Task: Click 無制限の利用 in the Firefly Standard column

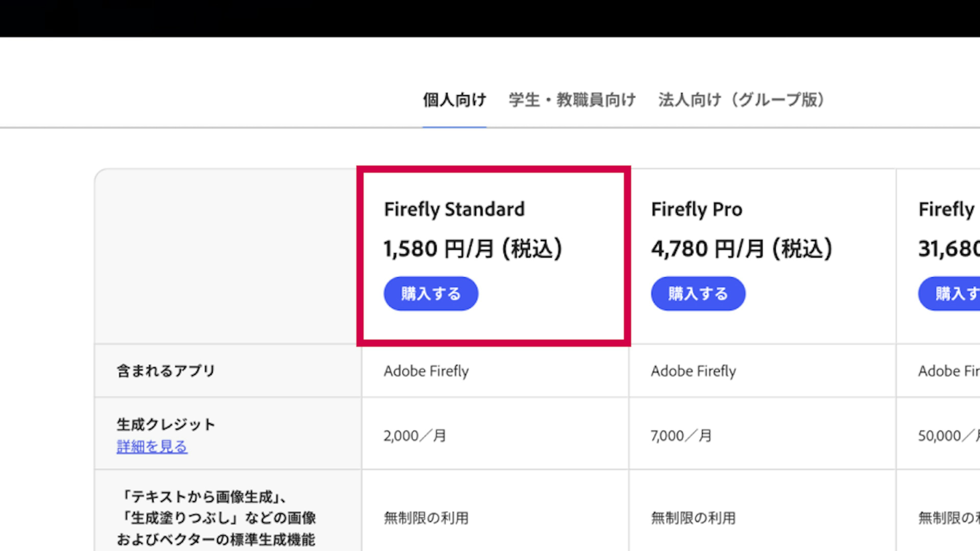Action: [426, 518]
